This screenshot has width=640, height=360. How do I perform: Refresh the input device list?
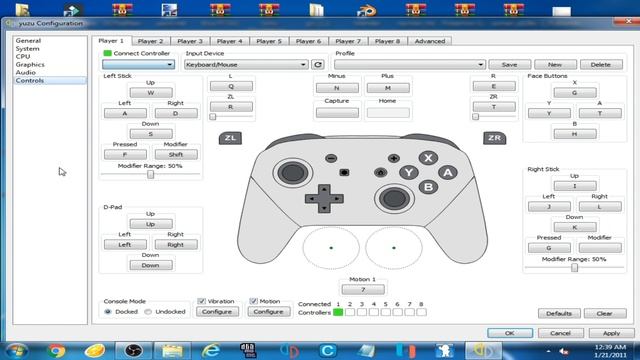pyautogui.click(x=318, y=64)
